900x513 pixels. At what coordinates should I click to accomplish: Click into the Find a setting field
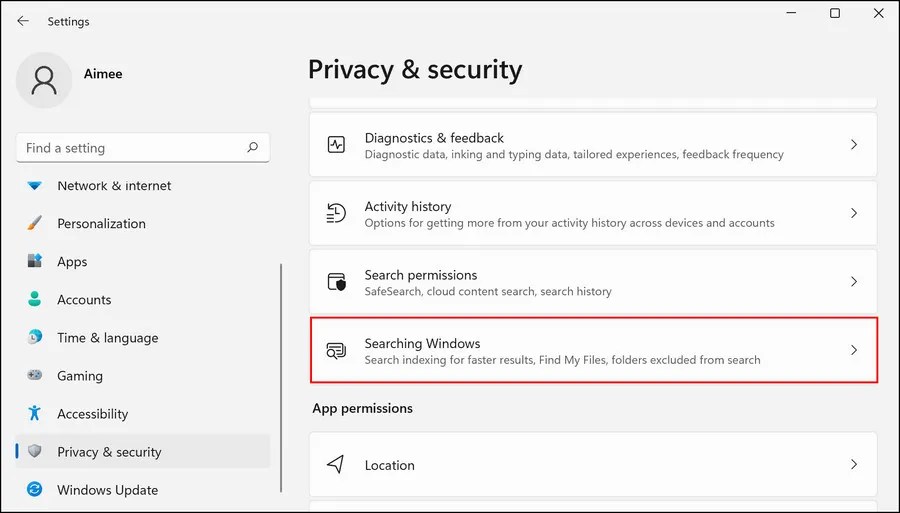tap(143, 148)
